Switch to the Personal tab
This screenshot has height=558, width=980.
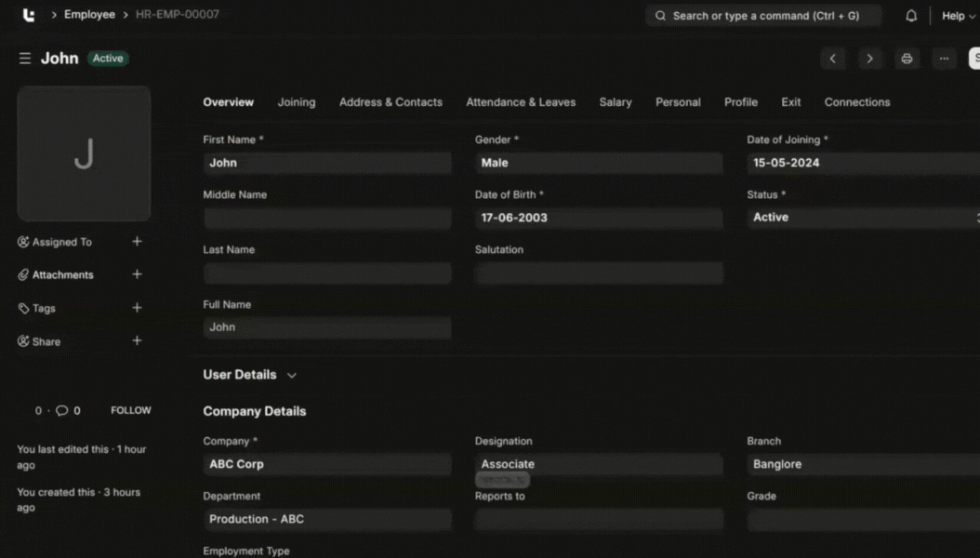678,102
